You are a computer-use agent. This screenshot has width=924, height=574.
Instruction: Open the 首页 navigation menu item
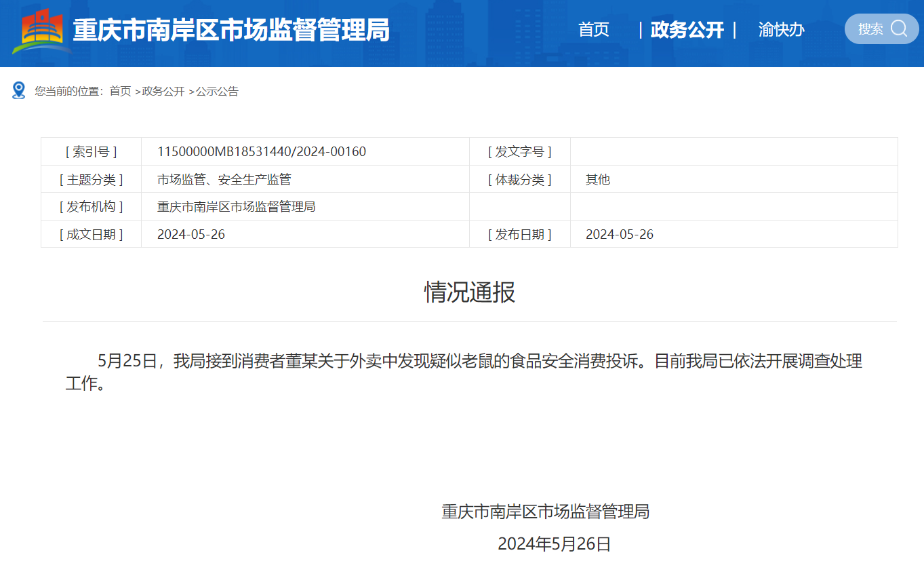(x=593, y=29)
